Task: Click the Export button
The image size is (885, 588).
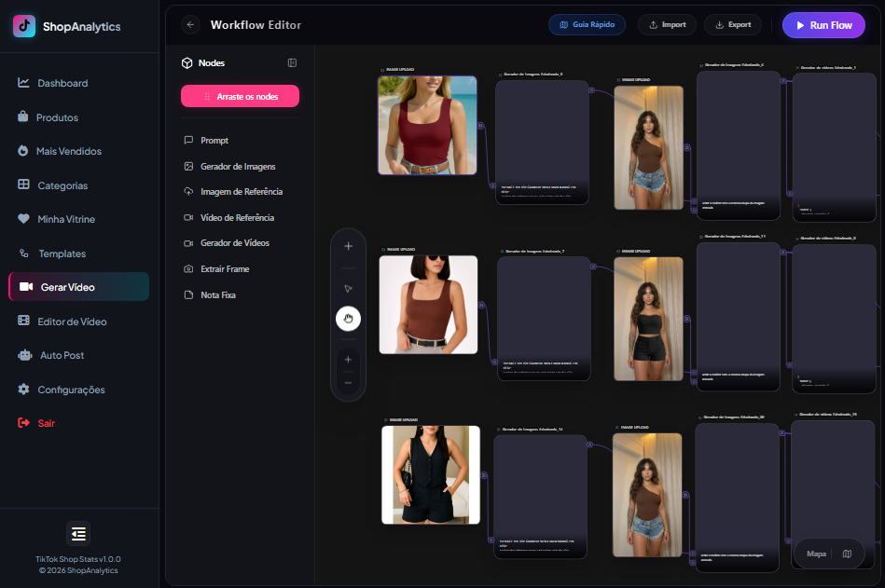Action: click(733, 25)
